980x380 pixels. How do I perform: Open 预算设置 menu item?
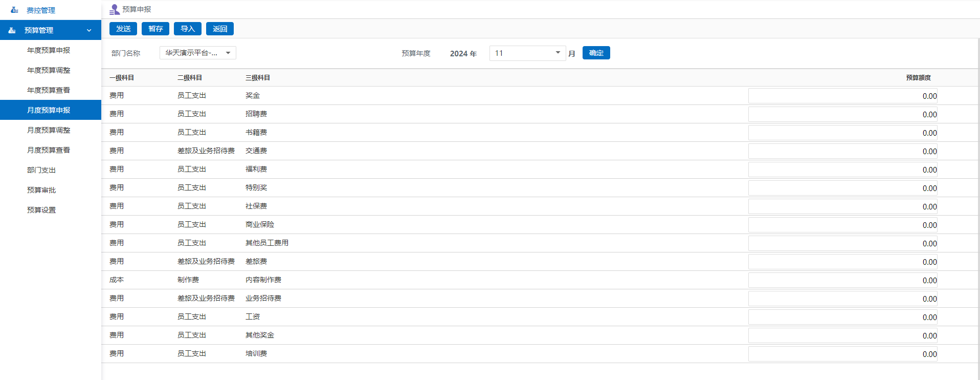pyautogui.click(x=41, y=210)
